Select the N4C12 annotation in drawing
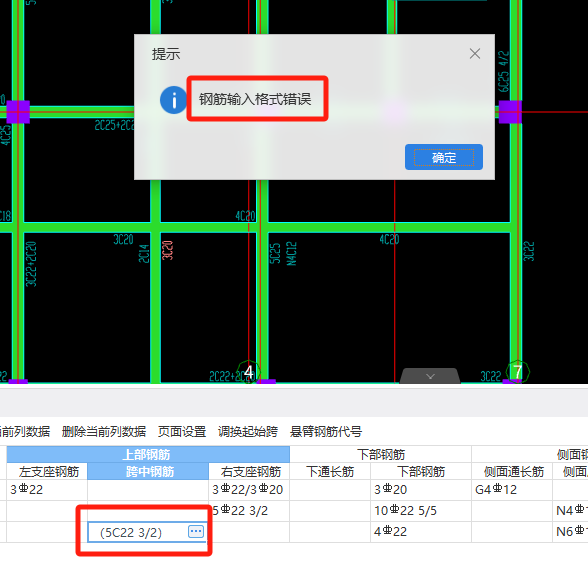Image resolution: width=588 pixels, height=576 pixels. tap(291, 254)
